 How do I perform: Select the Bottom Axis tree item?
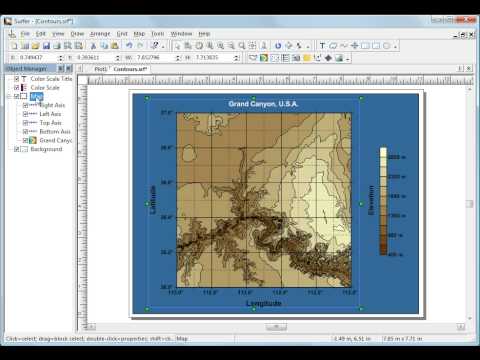click(55, 132)
